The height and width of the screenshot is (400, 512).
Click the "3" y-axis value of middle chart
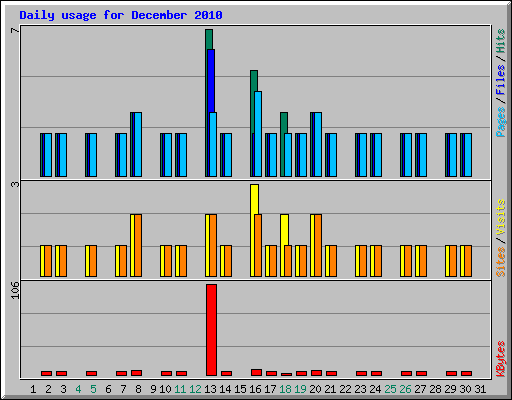click(x=15, y=184)
